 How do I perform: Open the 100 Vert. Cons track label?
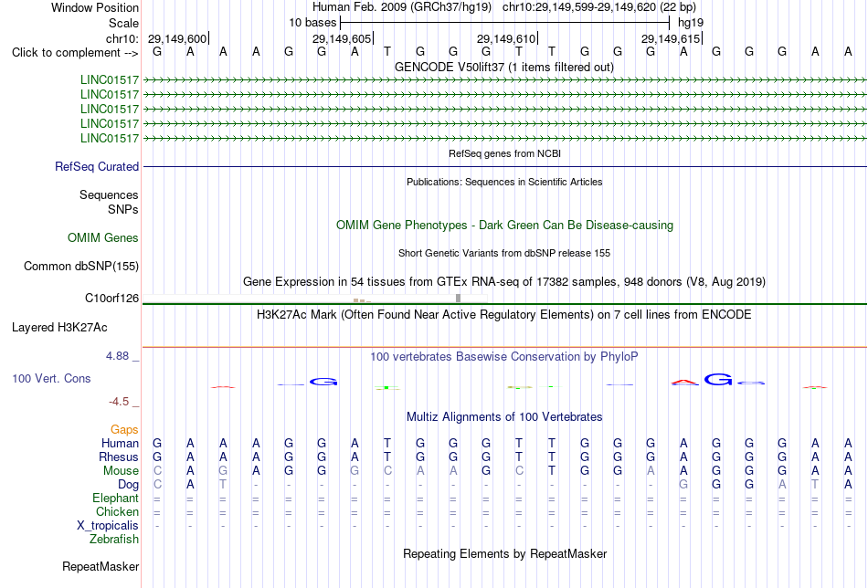(x=51, y=378)
